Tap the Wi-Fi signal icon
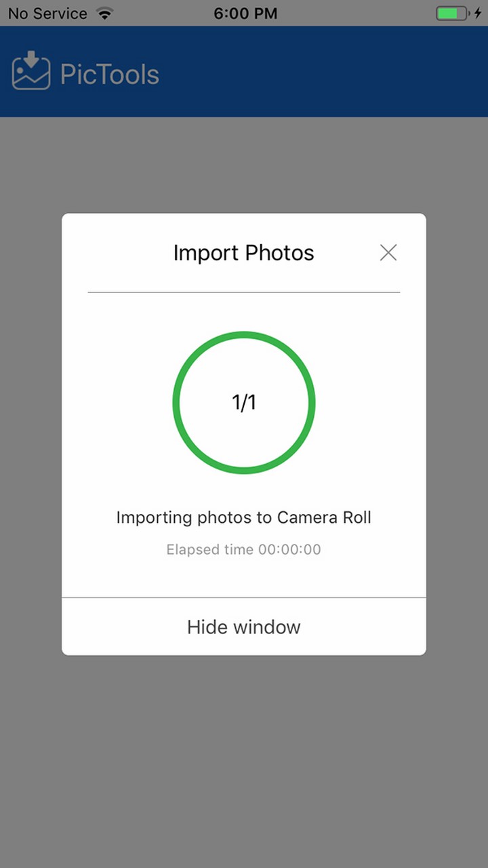The height and width of the screenshot is (868, 488). click(x=104, y=14)
